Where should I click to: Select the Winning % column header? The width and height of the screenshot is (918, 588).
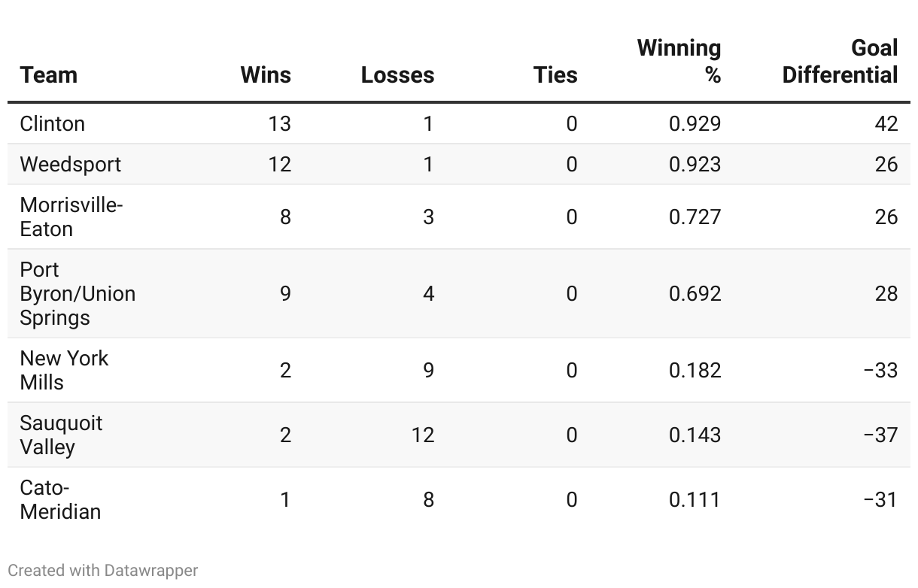click(679, 62)
